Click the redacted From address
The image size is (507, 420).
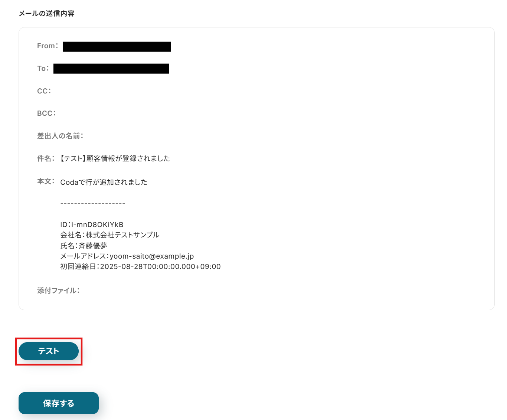click(117, 46)
